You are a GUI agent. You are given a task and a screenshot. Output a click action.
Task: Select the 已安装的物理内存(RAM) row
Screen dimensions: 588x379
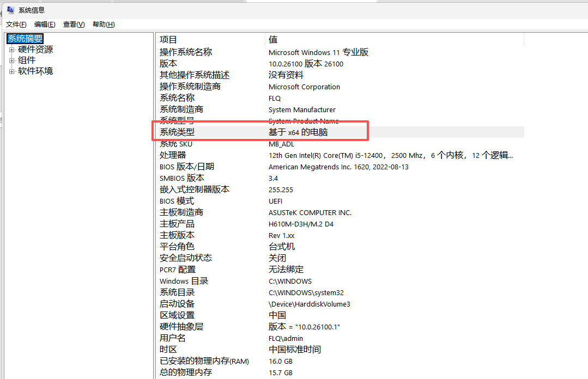click(204, 361)
